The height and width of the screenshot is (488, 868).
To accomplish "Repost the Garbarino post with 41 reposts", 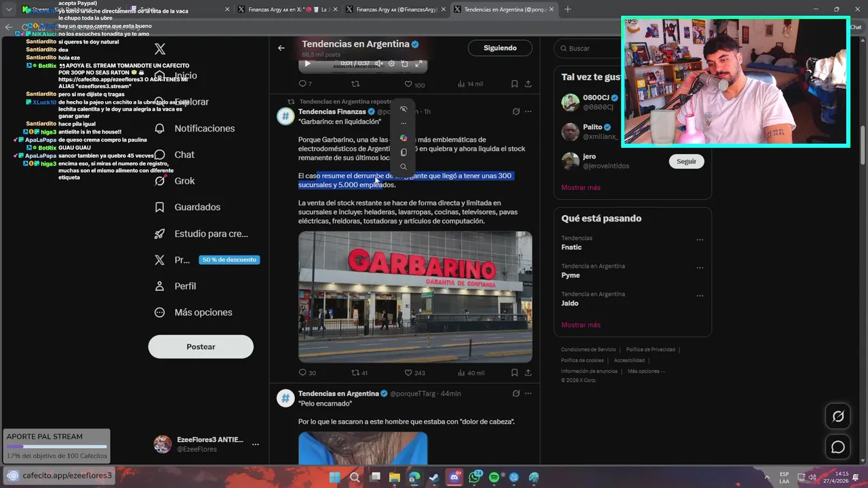I will [x=359, y=373].
